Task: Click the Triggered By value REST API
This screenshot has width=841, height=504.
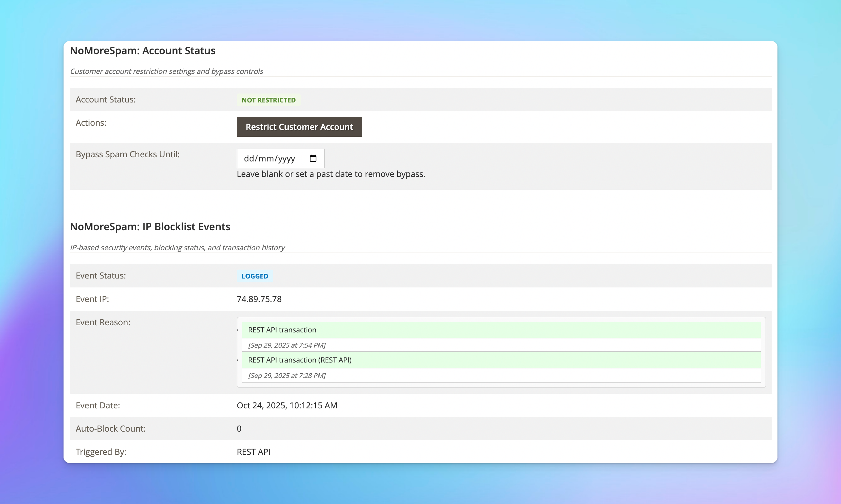Action: 253,452
